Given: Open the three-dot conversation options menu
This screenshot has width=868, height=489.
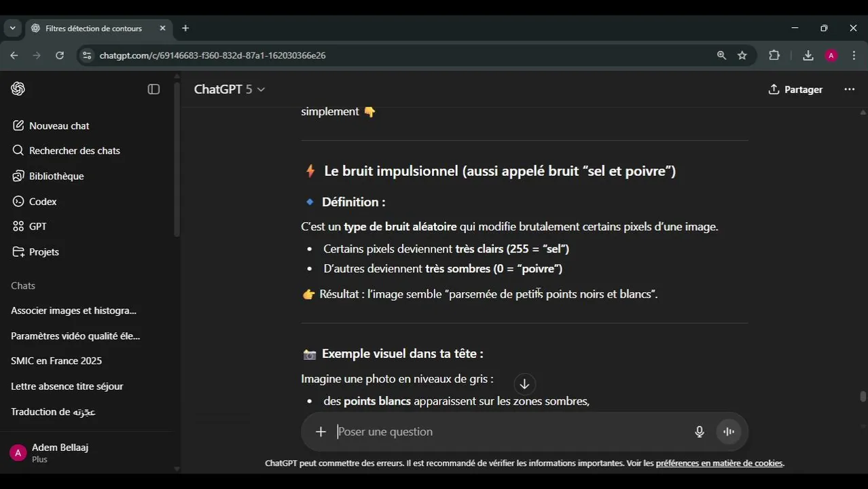Looking at the screenshot, I should pyautogui.click(x=849, y=90).
